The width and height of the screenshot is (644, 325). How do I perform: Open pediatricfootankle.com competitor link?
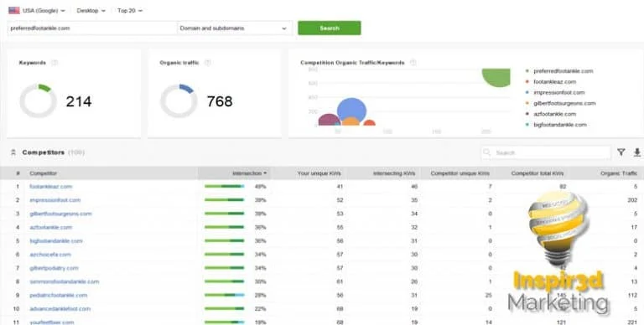click(58, 295)
